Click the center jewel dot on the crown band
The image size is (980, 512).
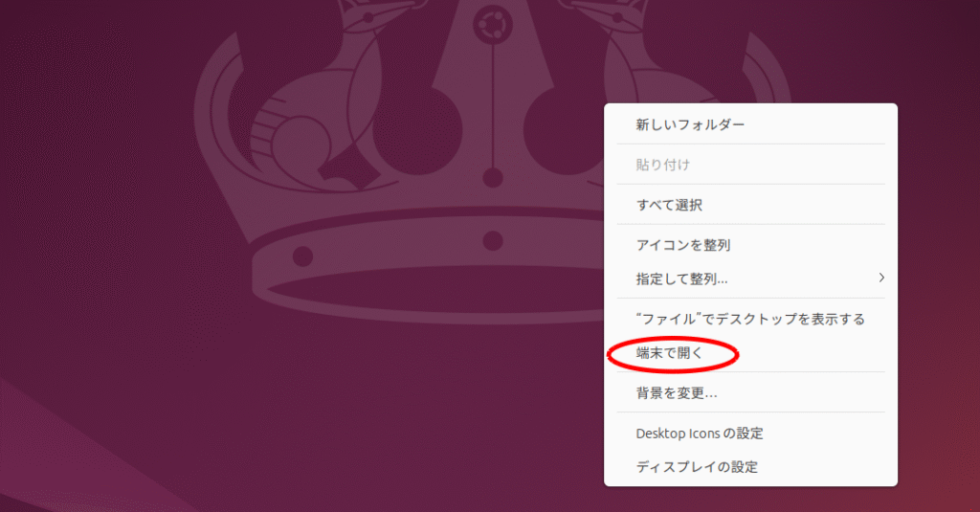point(493,240)
